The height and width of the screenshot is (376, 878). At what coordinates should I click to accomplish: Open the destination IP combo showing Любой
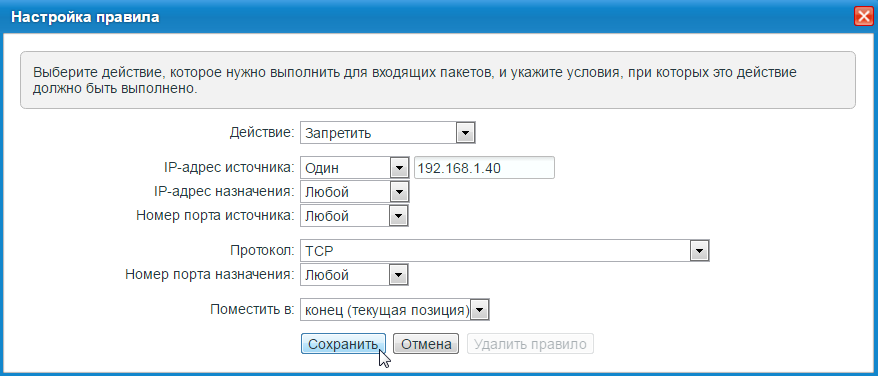(354, 192)
